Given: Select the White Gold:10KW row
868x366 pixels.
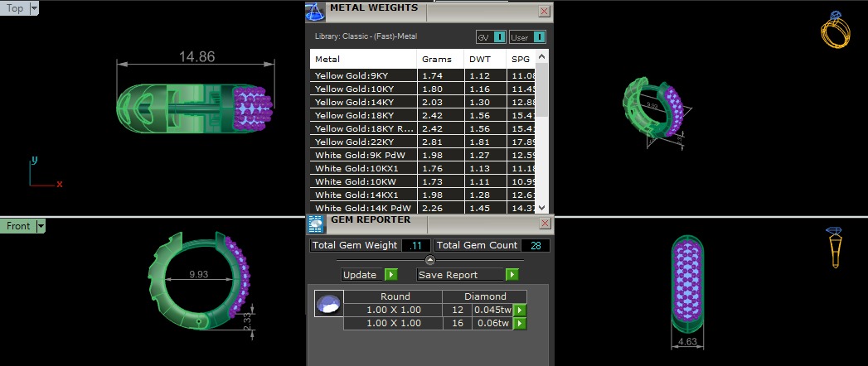Looking at the screenshot, I should coord(423,182).
